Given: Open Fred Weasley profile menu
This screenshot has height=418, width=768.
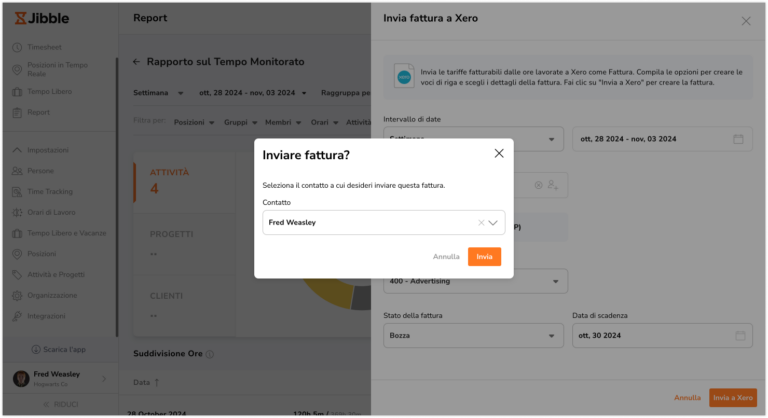Looking at the screenshot, I should (60, 378).
